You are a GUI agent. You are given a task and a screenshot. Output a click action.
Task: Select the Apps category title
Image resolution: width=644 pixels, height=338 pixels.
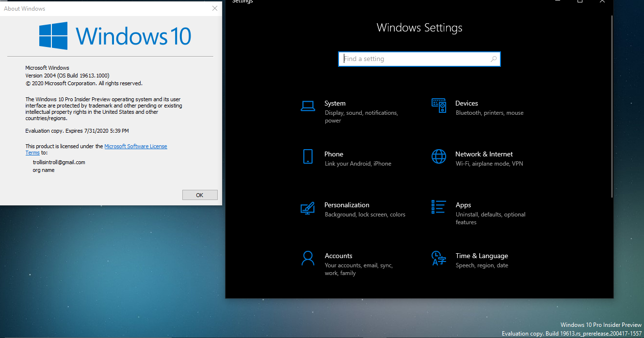tap(463, 205)
